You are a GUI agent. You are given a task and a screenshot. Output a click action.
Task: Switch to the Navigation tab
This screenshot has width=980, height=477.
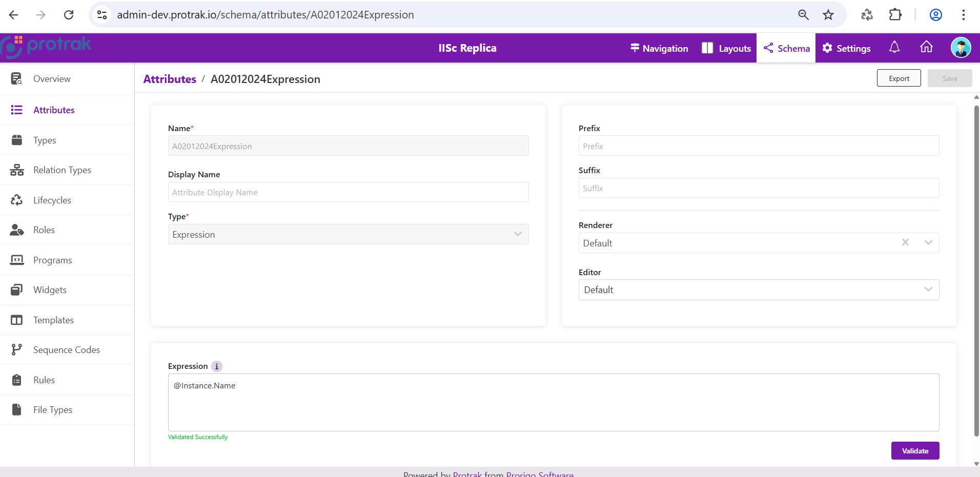point(659,48)
